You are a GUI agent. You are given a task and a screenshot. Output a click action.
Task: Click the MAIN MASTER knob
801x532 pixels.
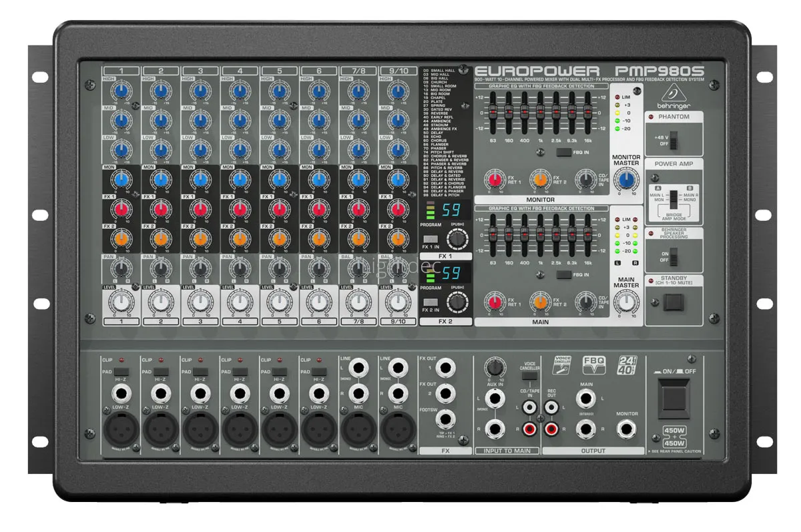[x=626, y=304]
